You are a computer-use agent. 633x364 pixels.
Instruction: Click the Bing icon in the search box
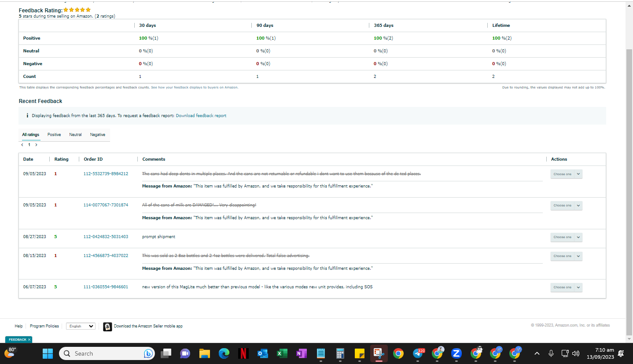(148, 353)
